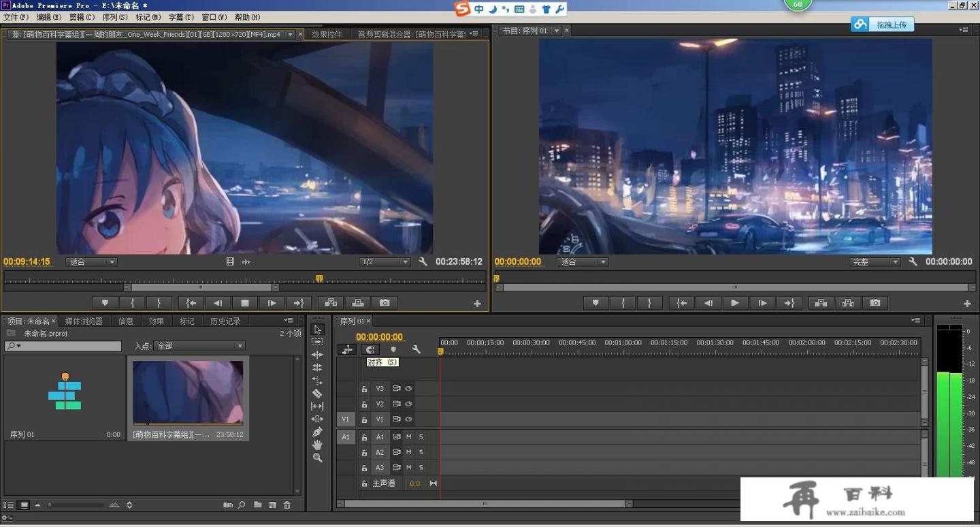Open source clip name dropdown arrow
This screenshot has width=980, height=527.
[x=290, y=34]
